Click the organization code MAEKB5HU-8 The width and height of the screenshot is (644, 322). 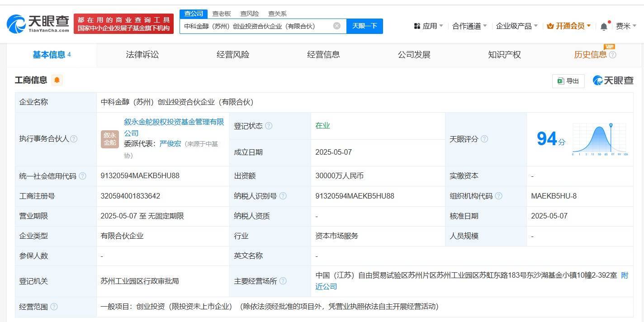tap(554, 196)
